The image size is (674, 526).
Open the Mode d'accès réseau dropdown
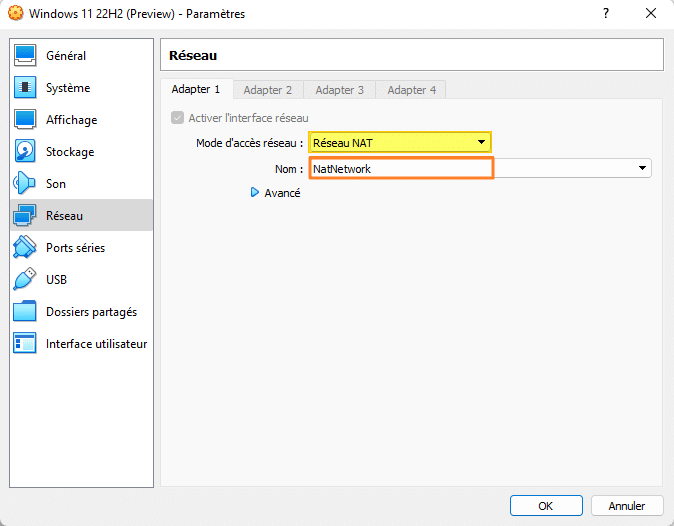[400, 143]
